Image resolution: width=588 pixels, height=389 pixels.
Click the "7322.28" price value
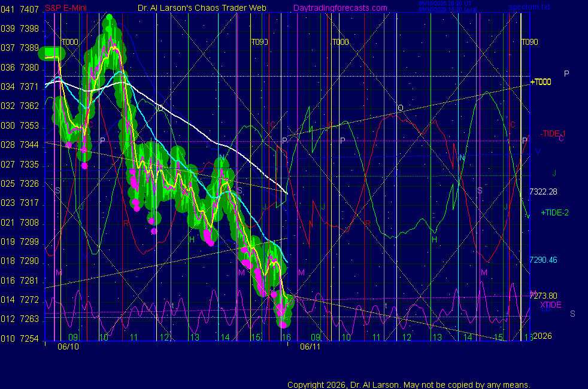click(543, 192)
